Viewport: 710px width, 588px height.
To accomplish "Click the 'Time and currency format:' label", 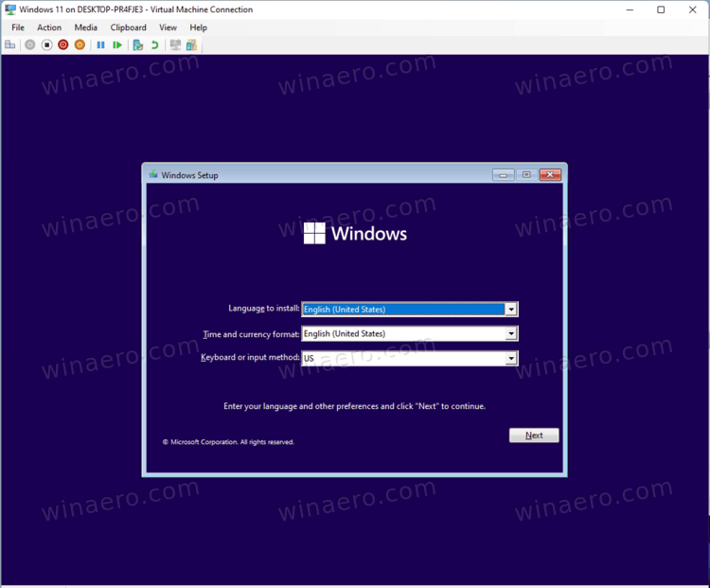I will 251,334.
